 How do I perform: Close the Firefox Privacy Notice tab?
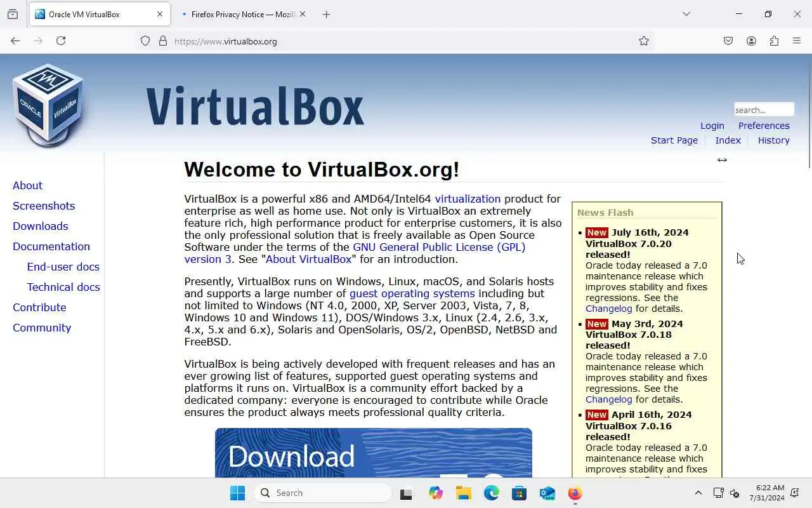303,14
